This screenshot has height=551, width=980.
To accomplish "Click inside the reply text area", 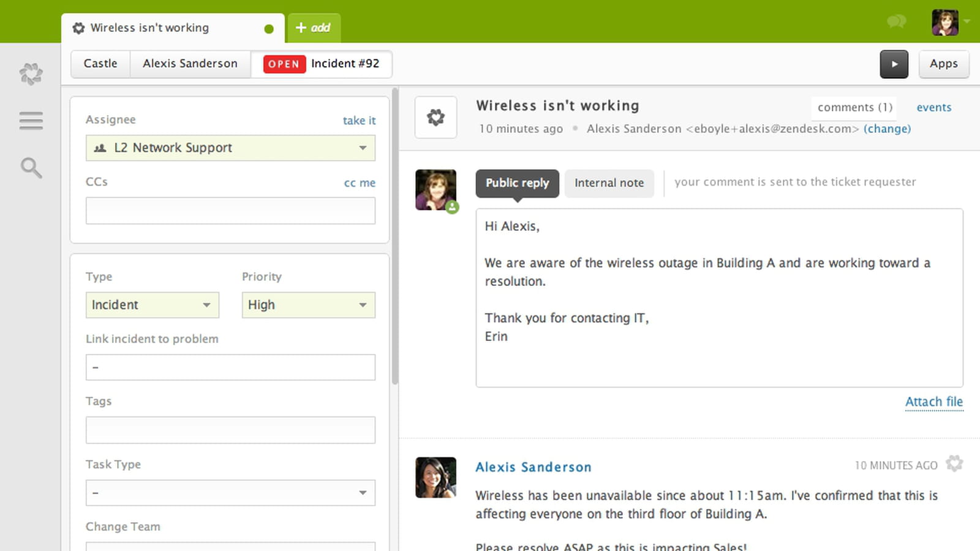I will [719, 298].
